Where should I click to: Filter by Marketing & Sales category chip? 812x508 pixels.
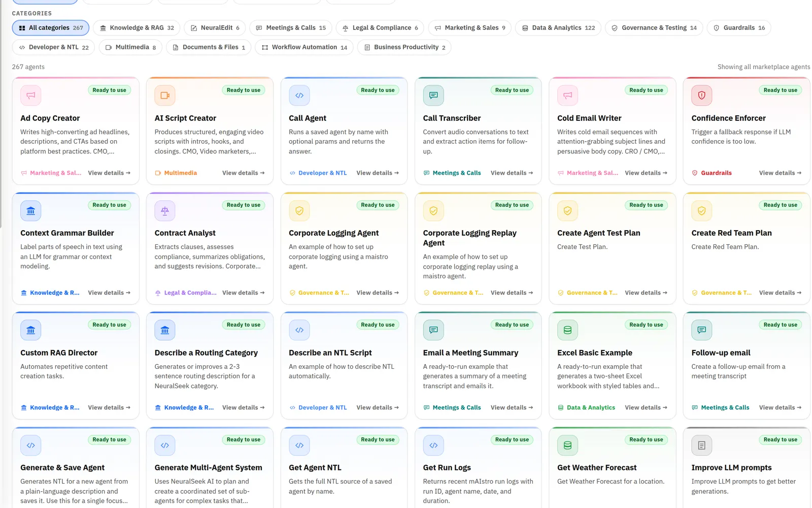(470, 28)
